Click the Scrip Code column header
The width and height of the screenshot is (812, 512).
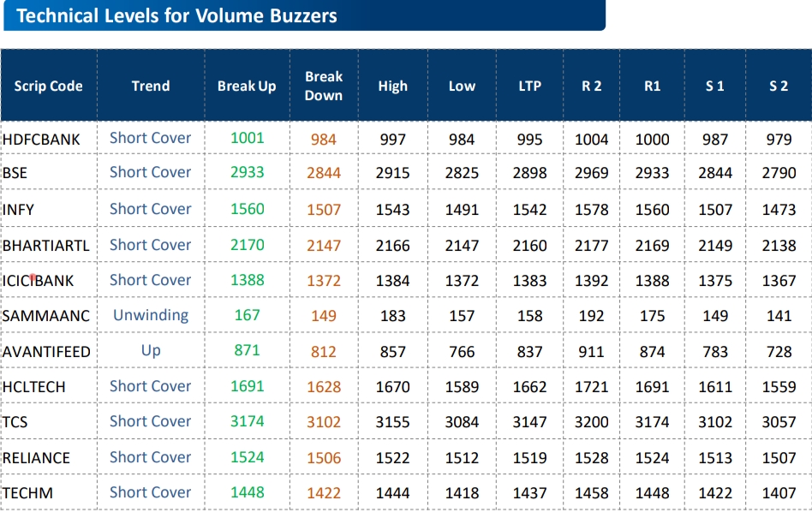(x=49, y=86)
